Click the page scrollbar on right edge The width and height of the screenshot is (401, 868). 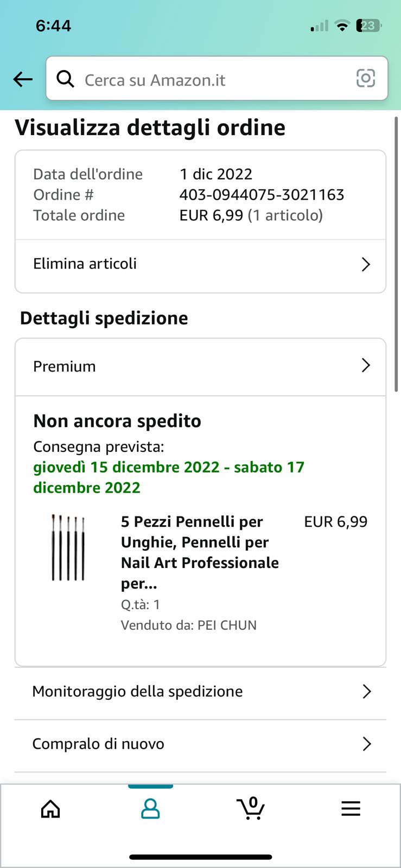coord(396,255)
